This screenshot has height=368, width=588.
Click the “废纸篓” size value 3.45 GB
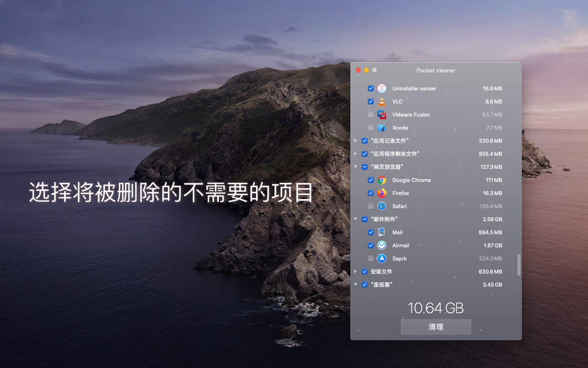[492, 285]
